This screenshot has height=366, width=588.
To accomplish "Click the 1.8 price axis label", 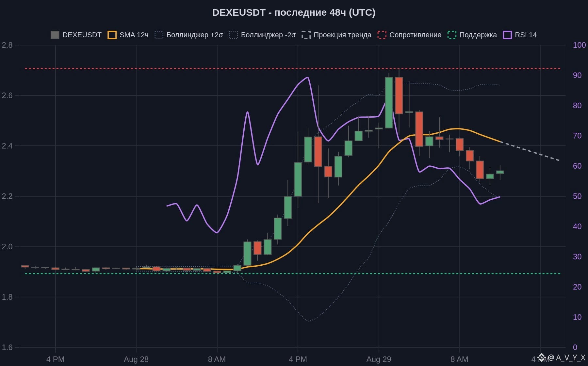I will [x=7, y=297].
